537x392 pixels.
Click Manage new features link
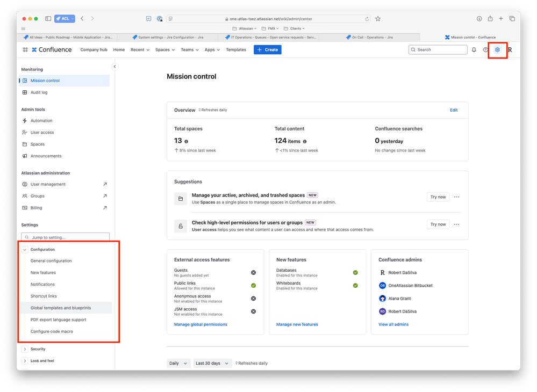[297, 325]
